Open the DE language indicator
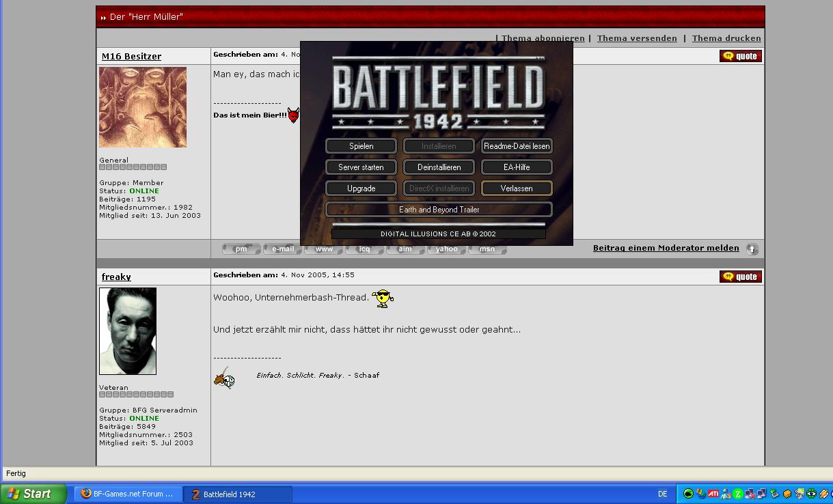833x504 pixels. pyautogui.click(x=662, y=494)
